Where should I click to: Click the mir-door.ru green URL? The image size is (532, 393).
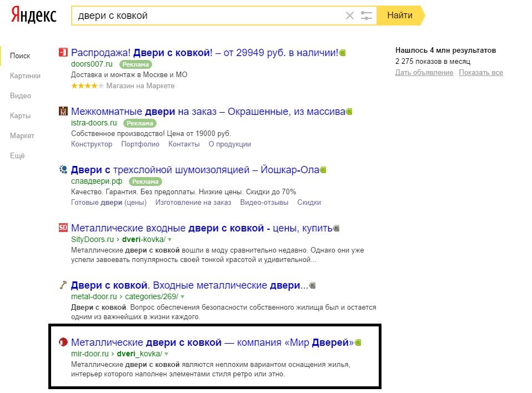(x=90, y=354)
